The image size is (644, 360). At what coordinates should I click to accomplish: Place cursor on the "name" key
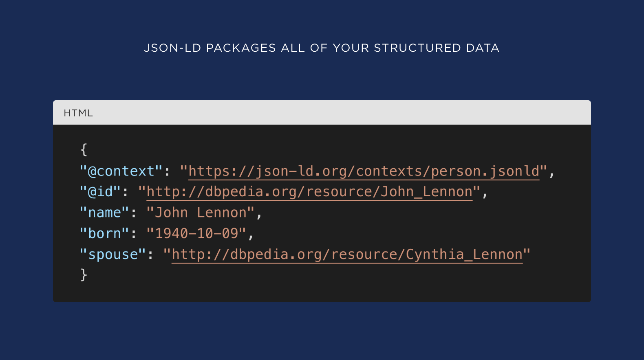104,213
